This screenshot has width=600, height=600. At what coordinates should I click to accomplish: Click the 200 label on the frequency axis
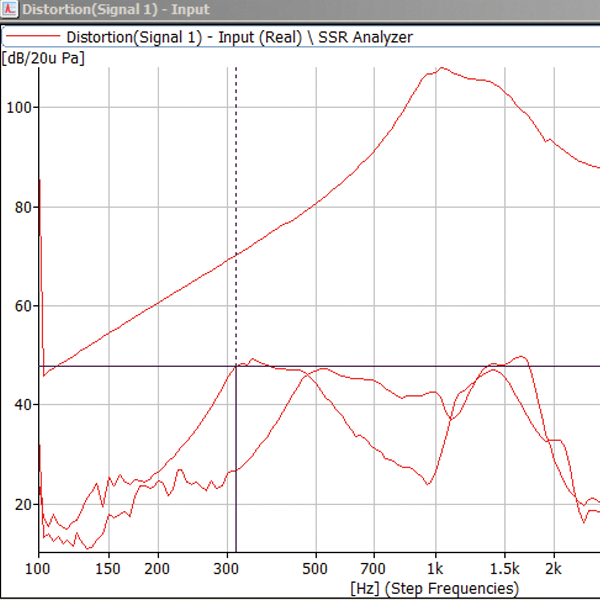click(157, 568)
